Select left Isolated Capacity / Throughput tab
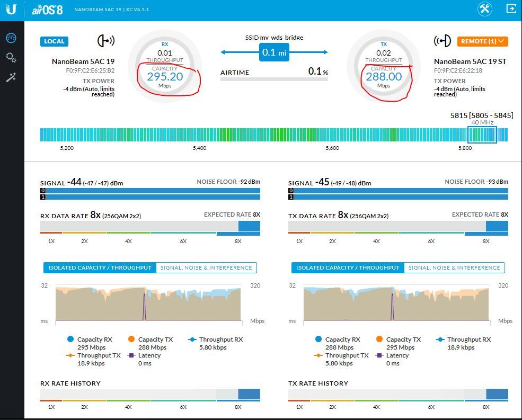Viewport: 522px width, 420px height. [100, 268]
